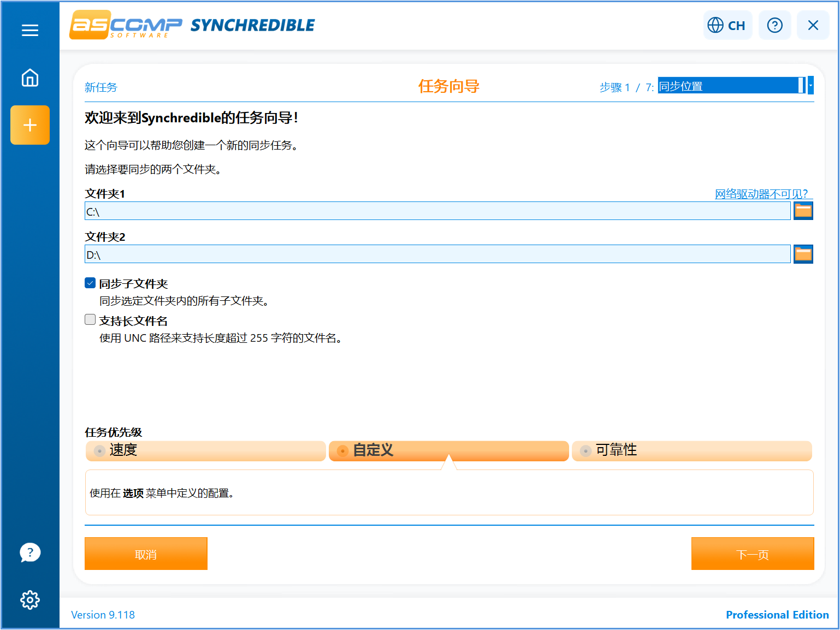Click the 步骤 1 / 7 label
This screenshot has height=630, width=840.
[x=626, y=87]
